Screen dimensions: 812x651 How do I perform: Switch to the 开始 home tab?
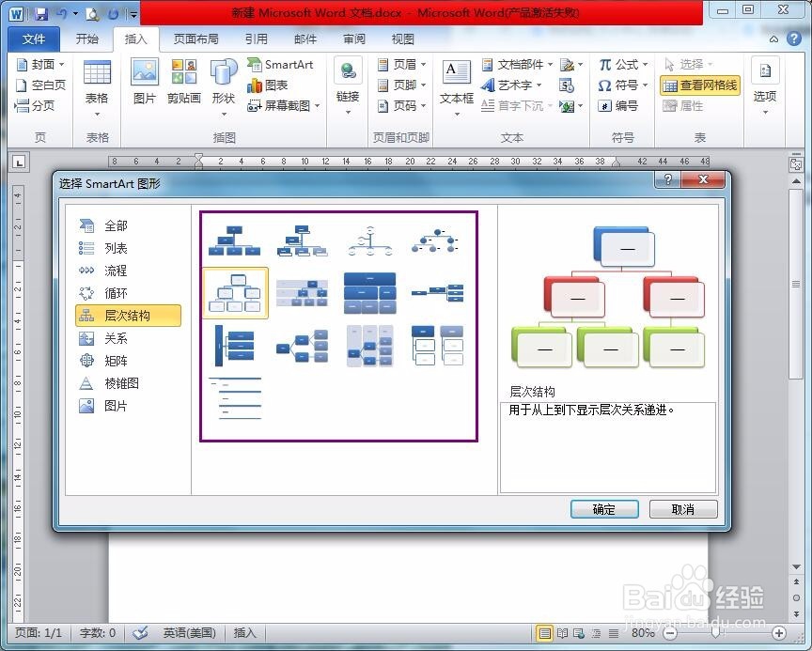click(x=87, y=39)
